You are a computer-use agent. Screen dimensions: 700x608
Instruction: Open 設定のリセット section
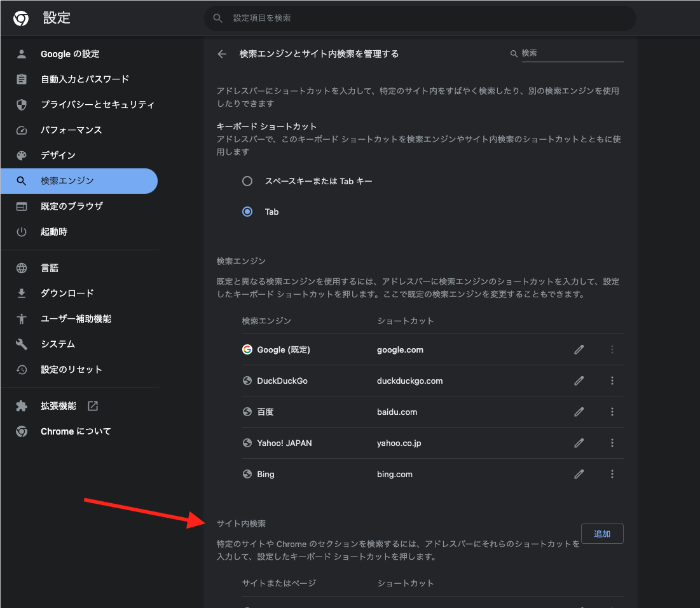tap(79, 370)
